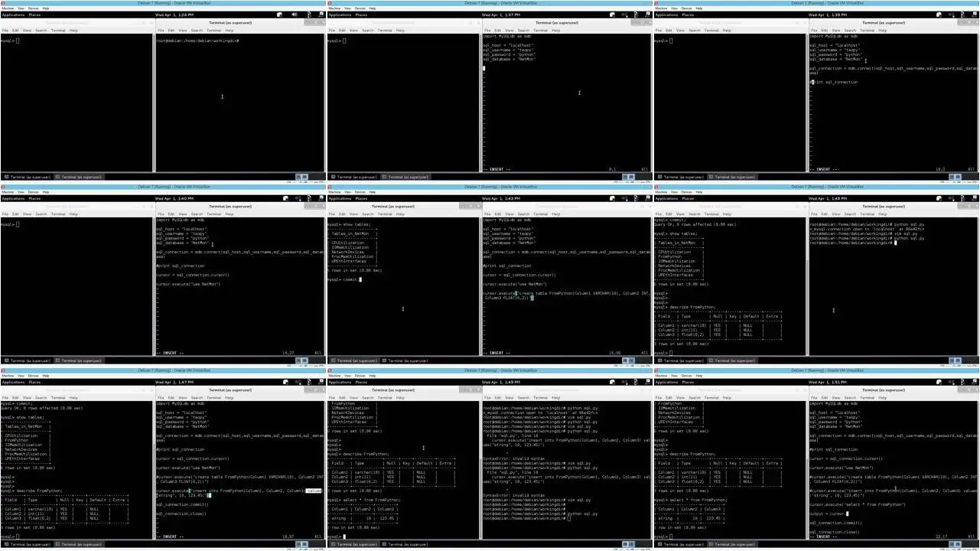Click 'select * from FromPython;' in the 1:49 PM frame

coord(372,500)
